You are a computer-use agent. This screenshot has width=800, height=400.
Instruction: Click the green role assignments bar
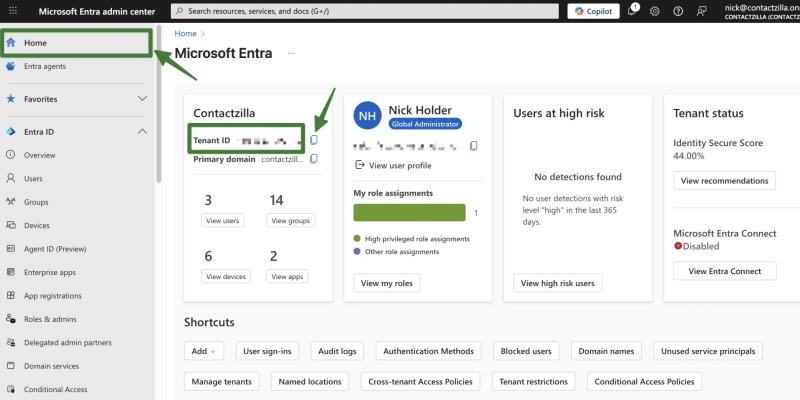click(x=410, y=213)
